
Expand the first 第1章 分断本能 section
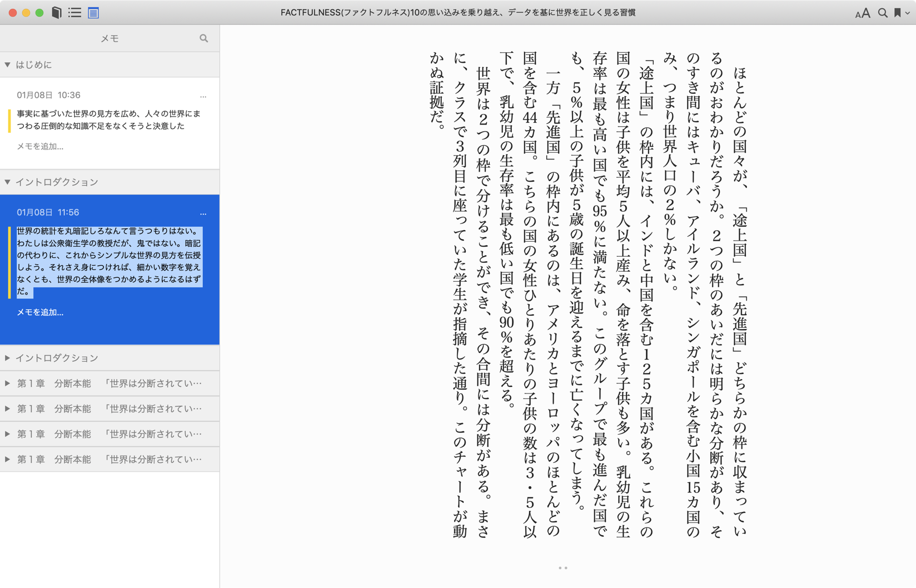click(8, 383)
